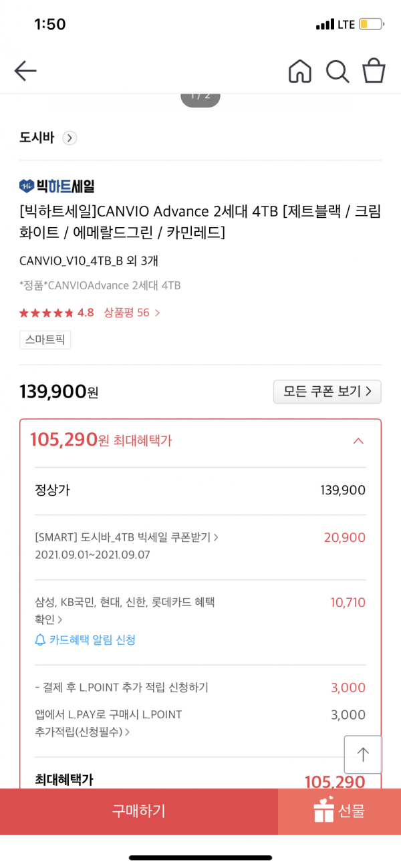The width and height of the screenshot is (401, 868).
Task: Tap the bell icon for 카드혜택 알림 신청
Action: coord(40,640)
